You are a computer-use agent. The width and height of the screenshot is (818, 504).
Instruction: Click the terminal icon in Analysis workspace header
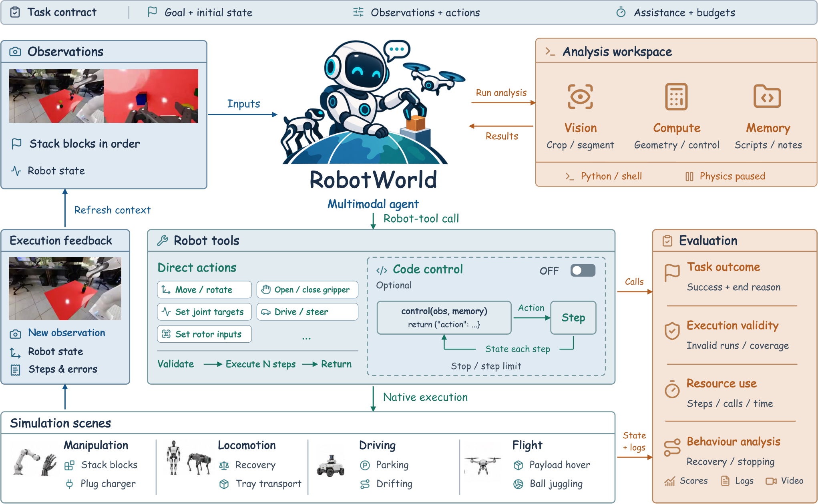pyautogui.click(x=550, y=52)
